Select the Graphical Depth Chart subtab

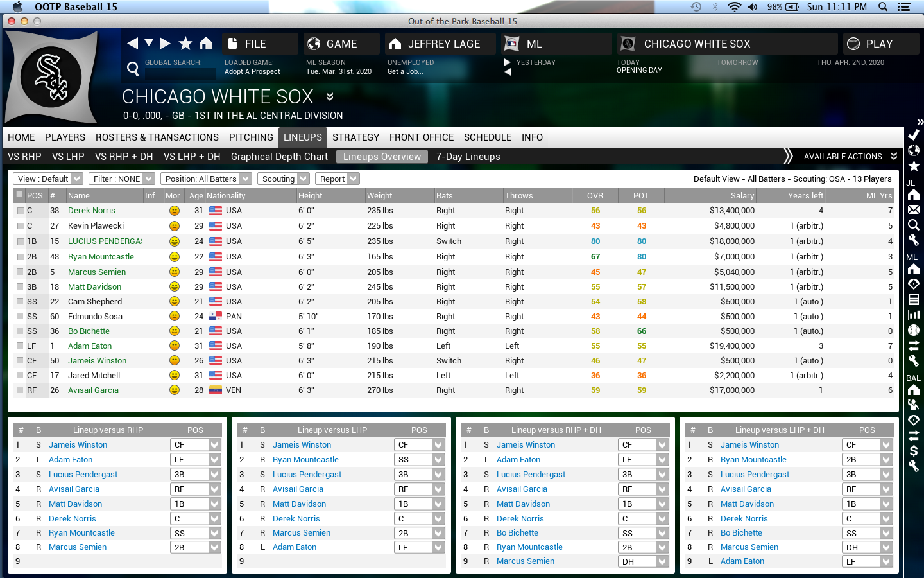coord(279,157)
